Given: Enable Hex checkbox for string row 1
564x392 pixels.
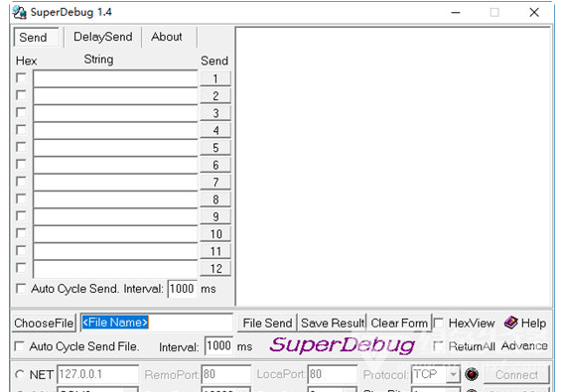Looking at the screenshot, I should coord(21,78).
